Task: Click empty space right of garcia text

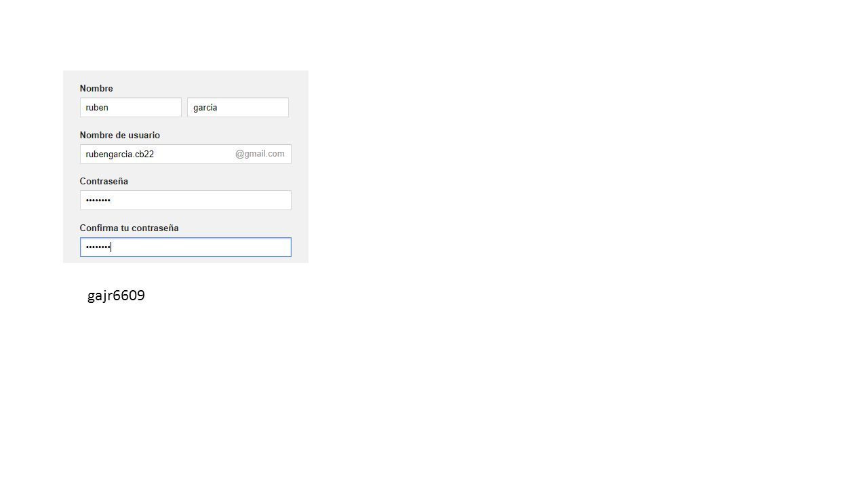Action: click(252, 107)
